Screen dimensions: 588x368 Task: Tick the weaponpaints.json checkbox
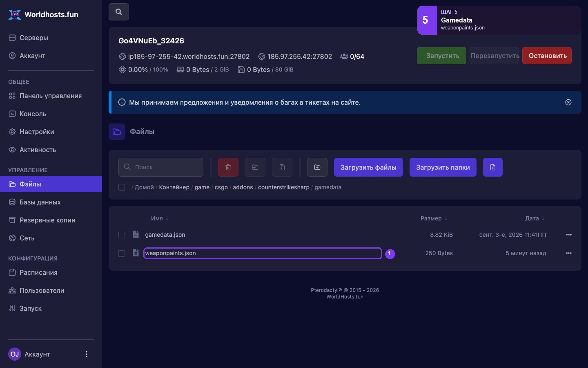tap(122, 254)
